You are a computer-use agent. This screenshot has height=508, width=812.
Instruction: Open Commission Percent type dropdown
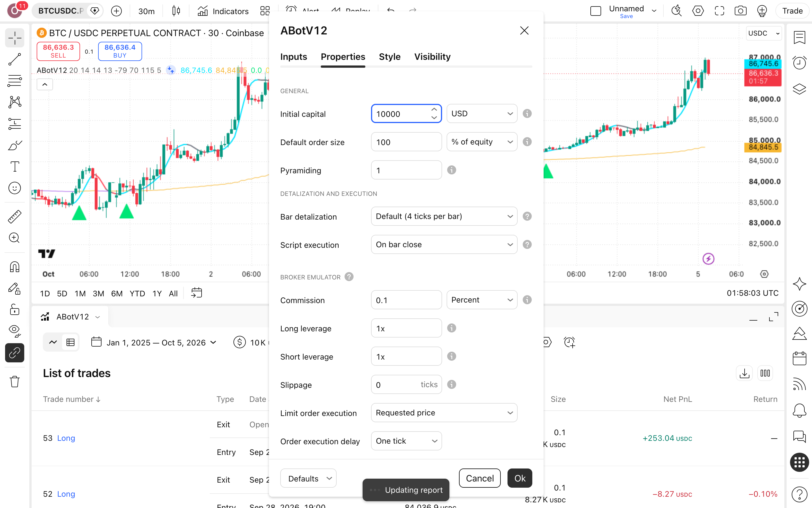click(482, 300)
